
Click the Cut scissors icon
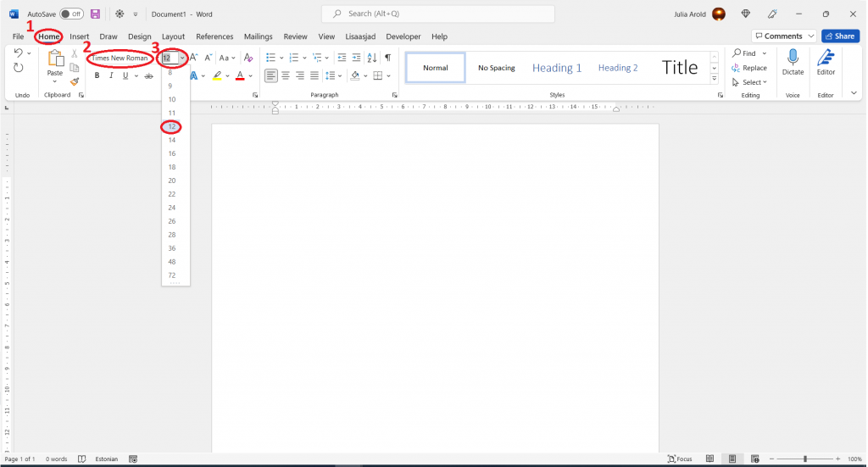coord(75,53)
